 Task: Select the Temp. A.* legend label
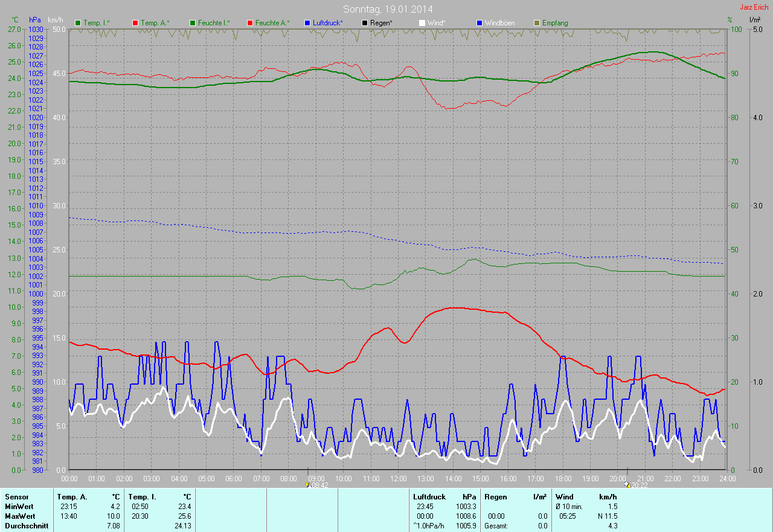tap(155, 23)
